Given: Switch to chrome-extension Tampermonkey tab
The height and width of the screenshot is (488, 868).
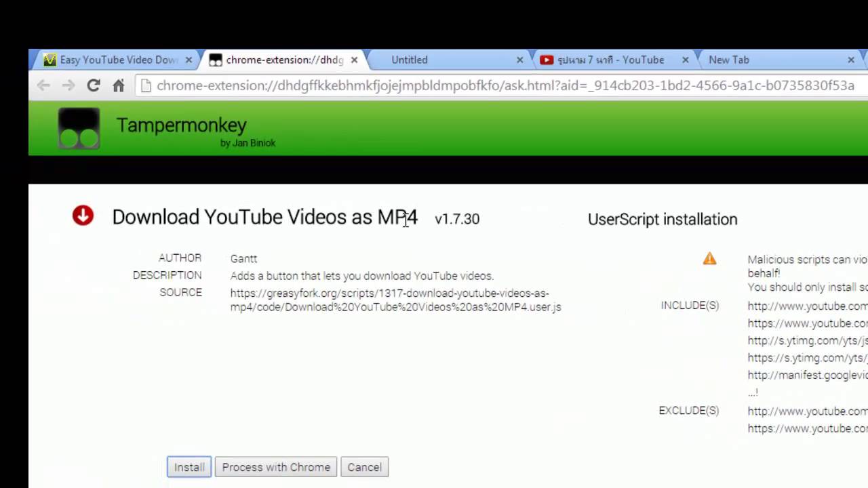Looking at the screenshot, I should [x=285, y=60].
